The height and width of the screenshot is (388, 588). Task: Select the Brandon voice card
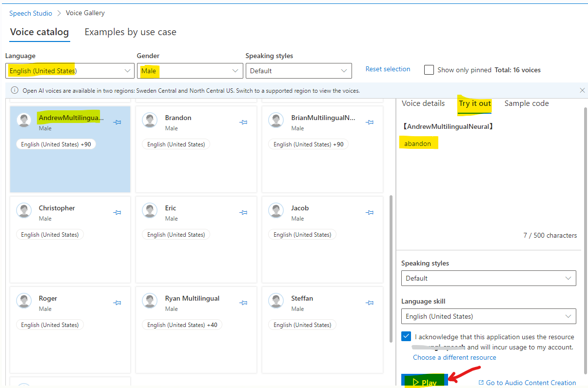(x=196, y=149)
